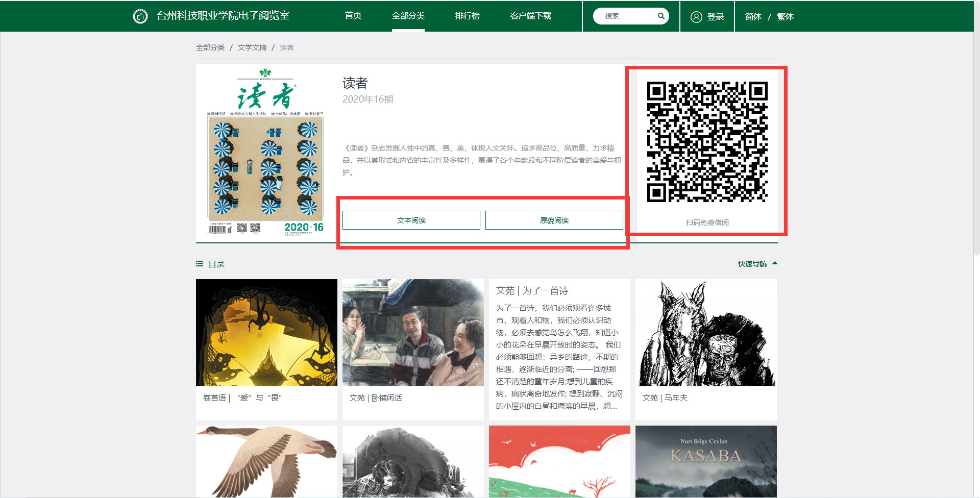The width and height of the screenshot is (980, 498).
Task: Click the magazine description paragraph
Action: click(482, 160)
